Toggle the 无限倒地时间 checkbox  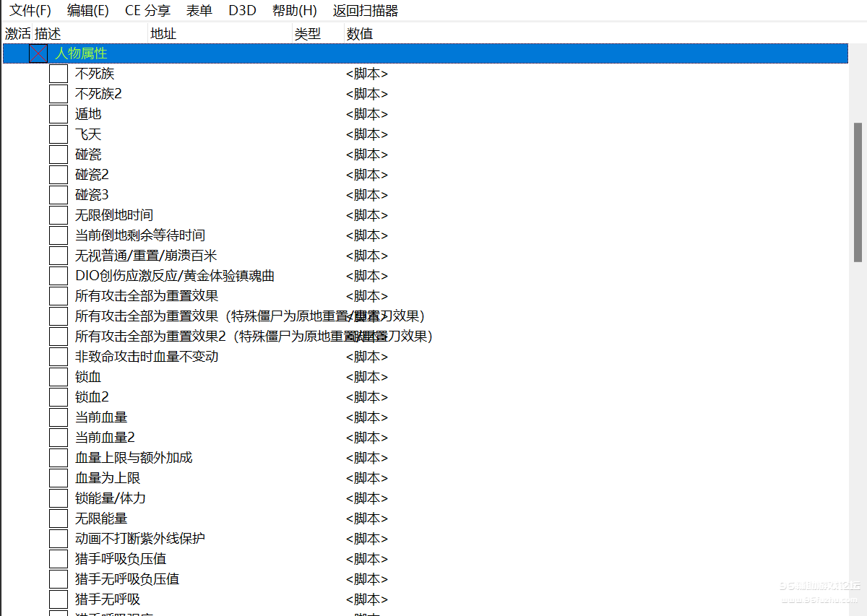point(59,215)
